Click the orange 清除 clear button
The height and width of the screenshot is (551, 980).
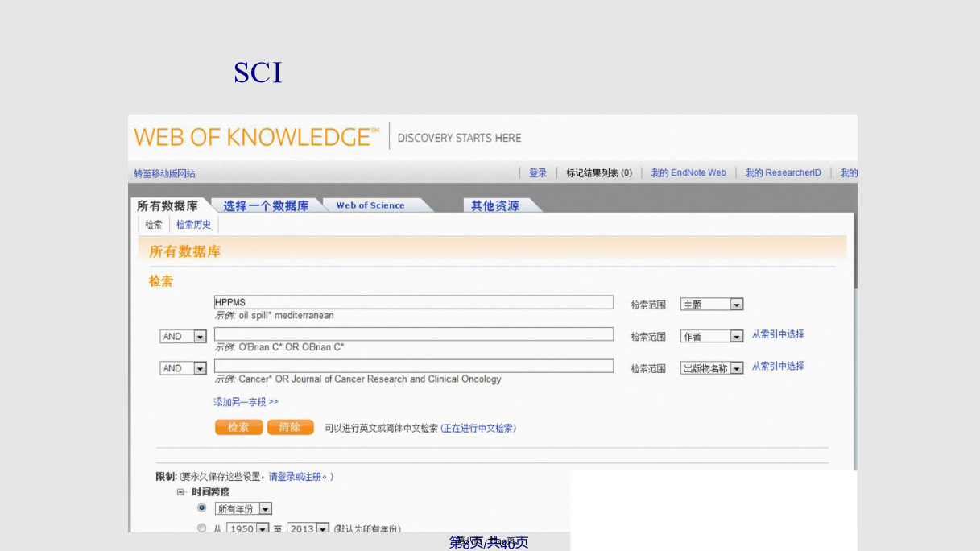[290, 427]
